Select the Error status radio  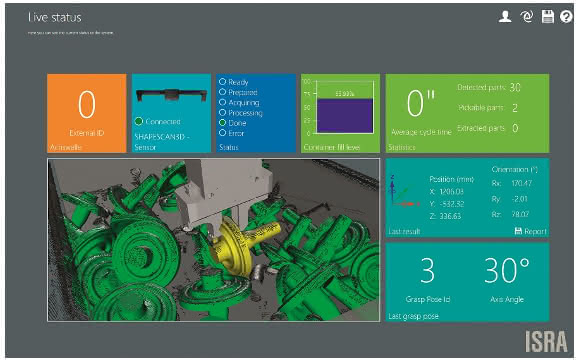tap(222, 133)
